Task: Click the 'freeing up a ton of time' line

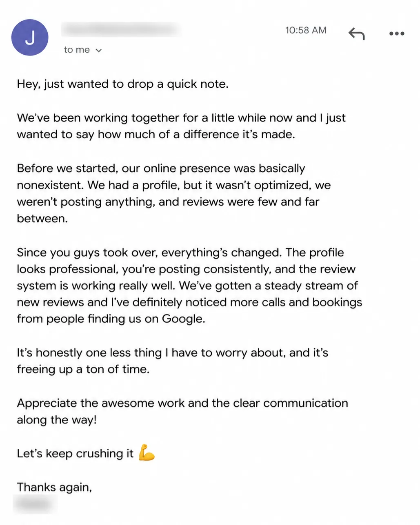Action: pos(83,370)
